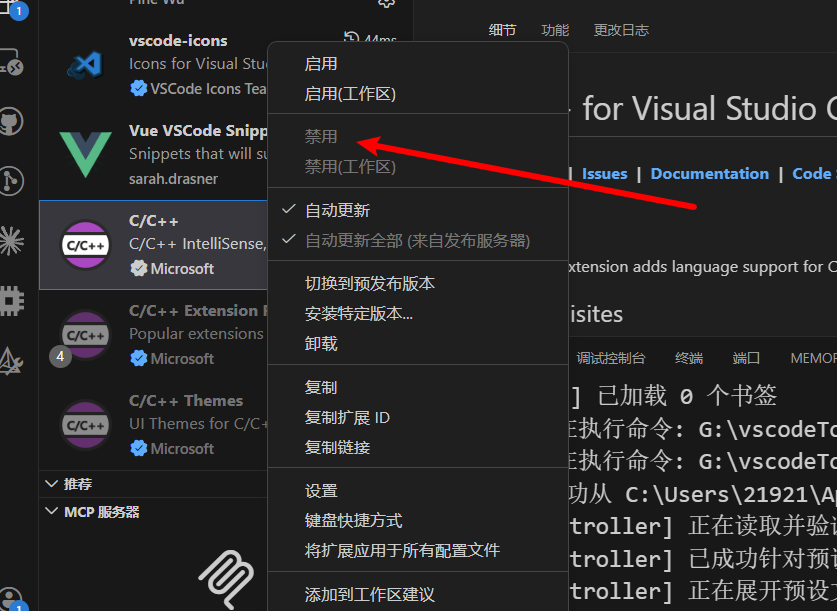
Task: Toggle the checked 自动更新 option
Action: point(417,210)
